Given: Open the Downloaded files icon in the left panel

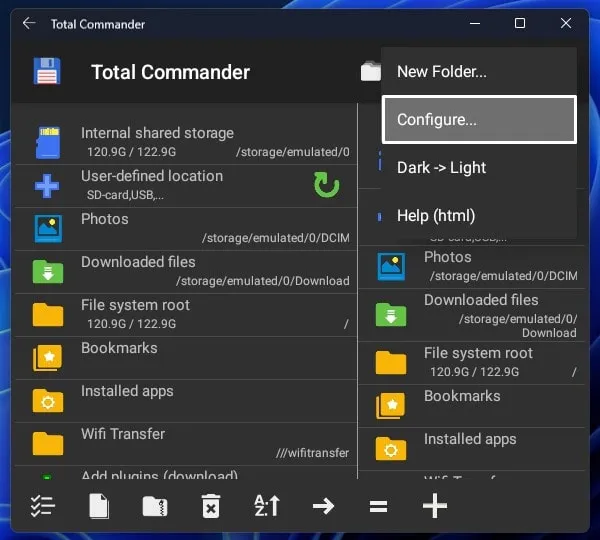Looking at the screenshot, I should click(48, 271).
